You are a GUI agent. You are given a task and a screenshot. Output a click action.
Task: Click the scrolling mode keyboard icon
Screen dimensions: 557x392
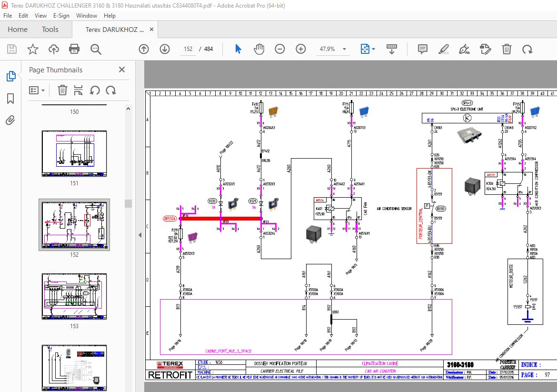coord(392,49)
